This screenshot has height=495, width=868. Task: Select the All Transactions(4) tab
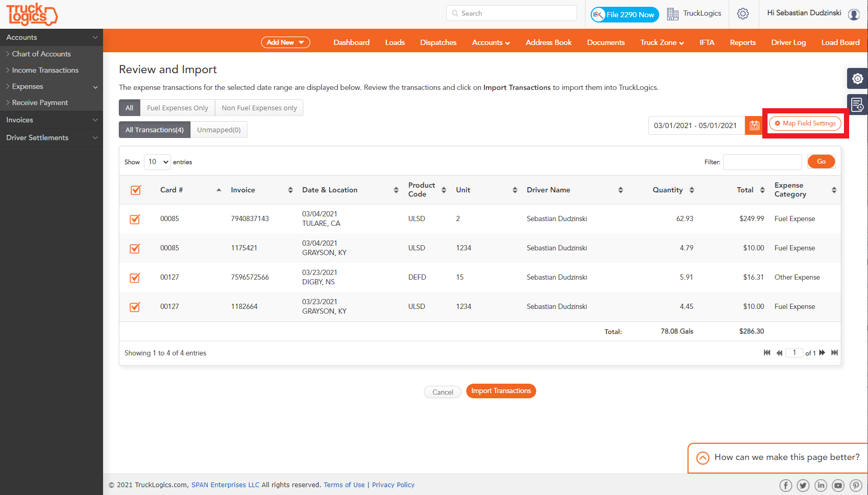(x=154, y=130)
